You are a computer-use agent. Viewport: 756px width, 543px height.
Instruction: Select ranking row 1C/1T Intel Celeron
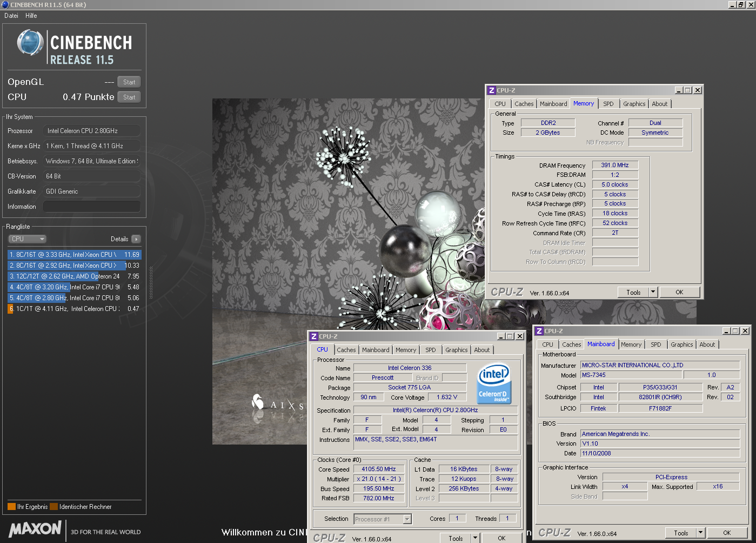[74, 309]
